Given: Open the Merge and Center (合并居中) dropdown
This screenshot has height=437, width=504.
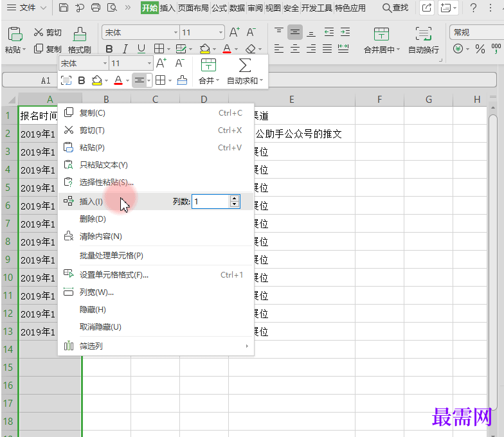Looking at the screenshot, I should click(x=399, y=49).
